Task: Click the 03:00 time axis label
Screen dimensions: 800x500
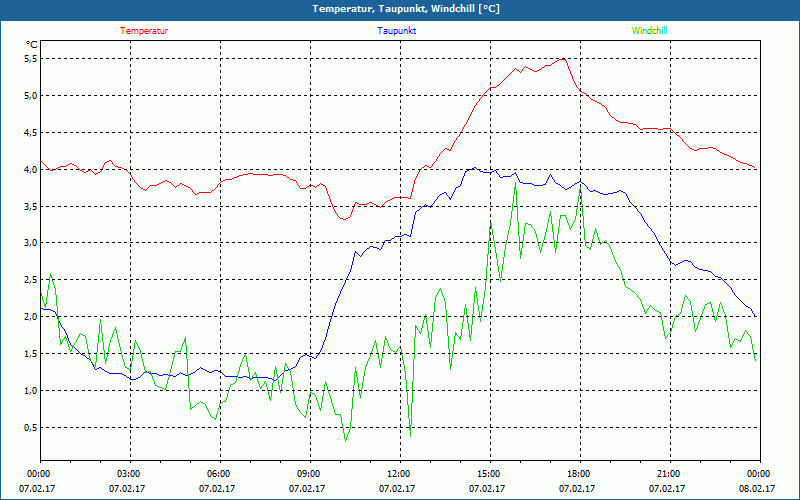Action: click(130, 474)
